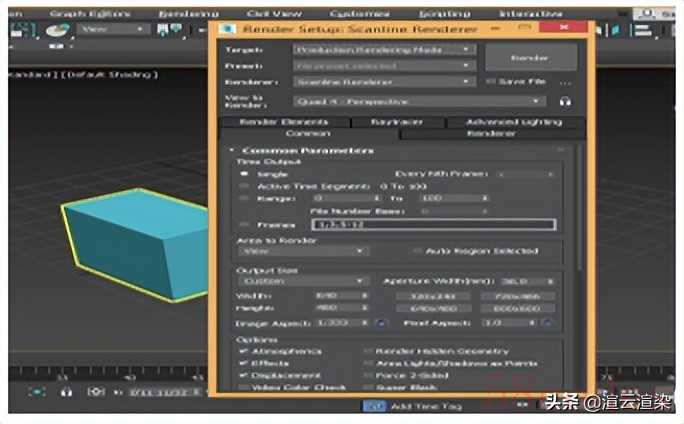Screen dimensions: 684x424
Task: Expand the Output Size Custom dropdown
Action: tap(304, 281)
